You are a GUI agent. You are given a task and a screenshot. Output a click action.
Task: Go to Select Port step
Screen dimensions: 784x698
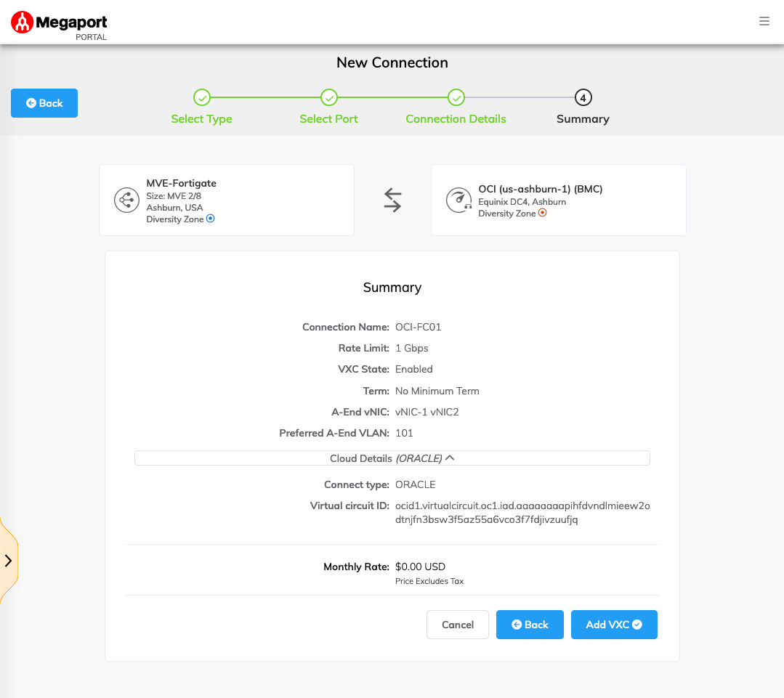(x=328, y=107)
